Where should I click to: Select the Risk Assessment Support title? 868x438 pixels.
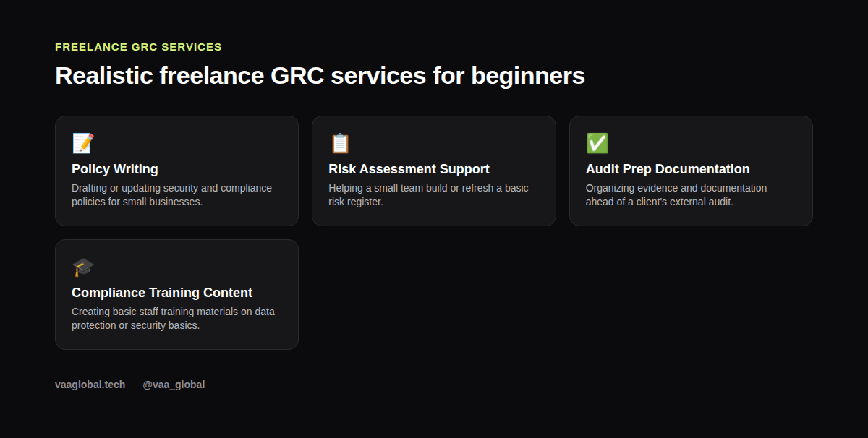[409, 169]
